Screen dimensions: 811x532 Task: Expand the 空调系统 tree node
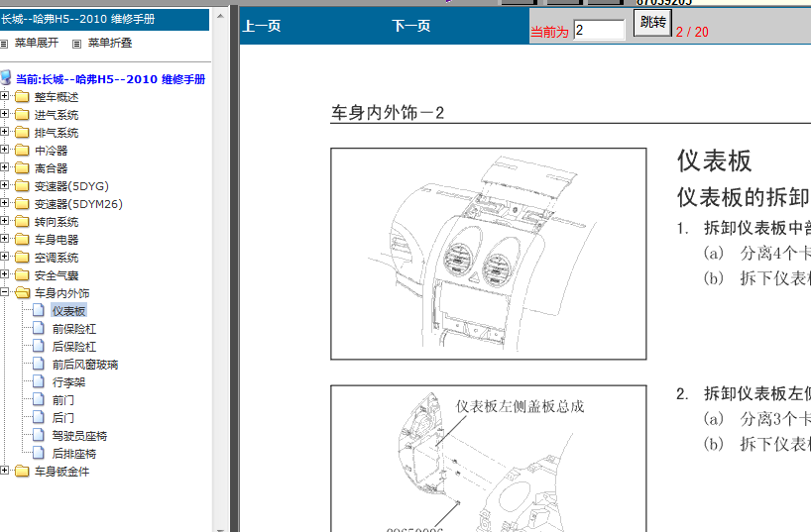click(x=4, y=257)
